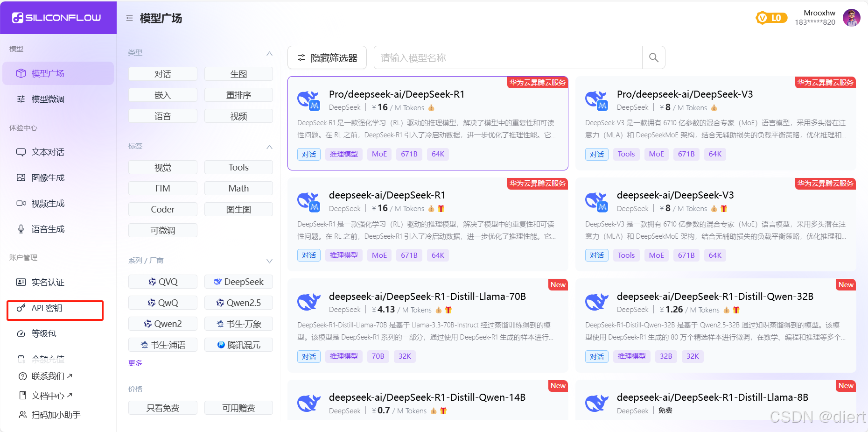This screenshot has width=868, height=432.
Task: Toggle the 生图 type filter
Action: click(x=238, y=74)
